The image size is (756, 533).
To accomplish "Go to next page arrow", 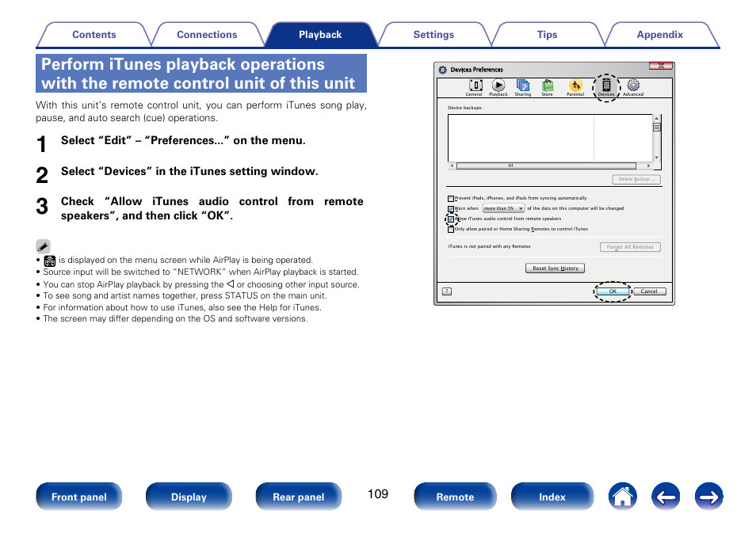I will (708, 497).
